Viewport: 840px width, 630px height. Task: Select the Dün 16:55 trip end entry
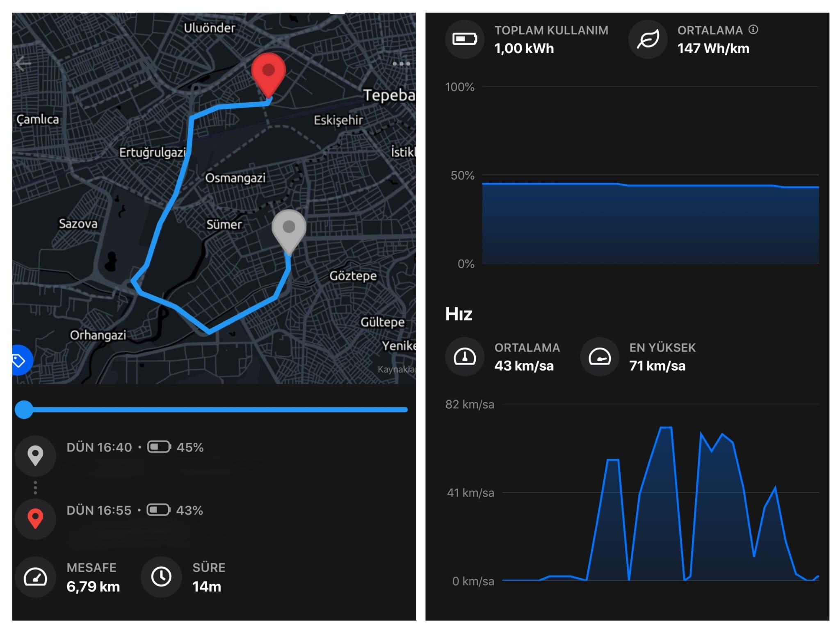coord(135,510)
